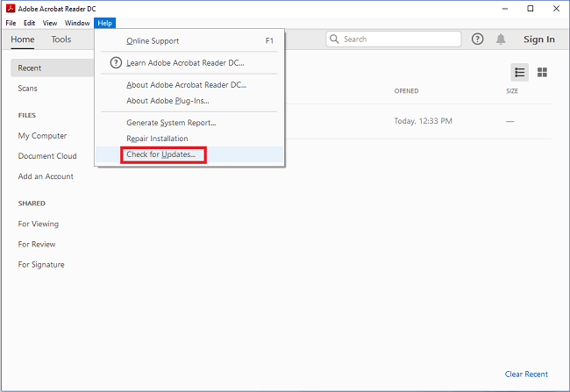Viewport: 570px width, 392px height.
Task: Open shared For Signature list
Action: tap(41, 265)
